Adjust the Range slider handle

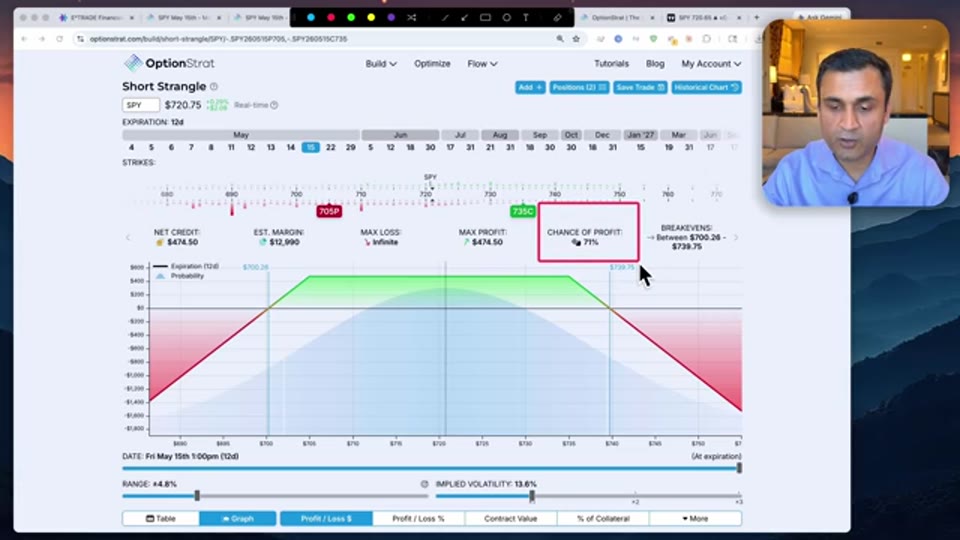click(197, 495)
